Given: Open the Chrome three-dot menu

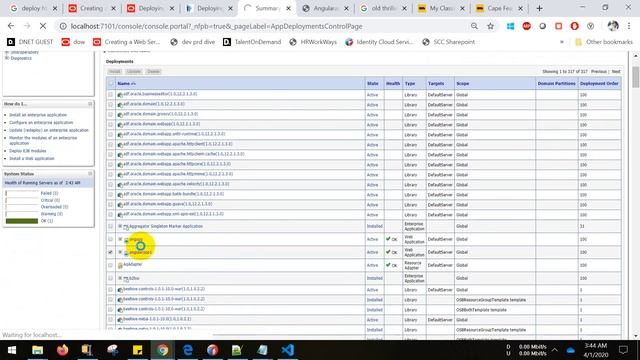Looking at the screenshot, I should point(629,26).
